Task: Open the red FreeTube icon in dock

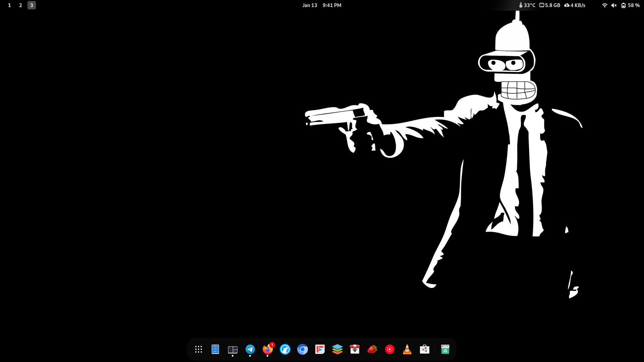Action: pos(320,349)
